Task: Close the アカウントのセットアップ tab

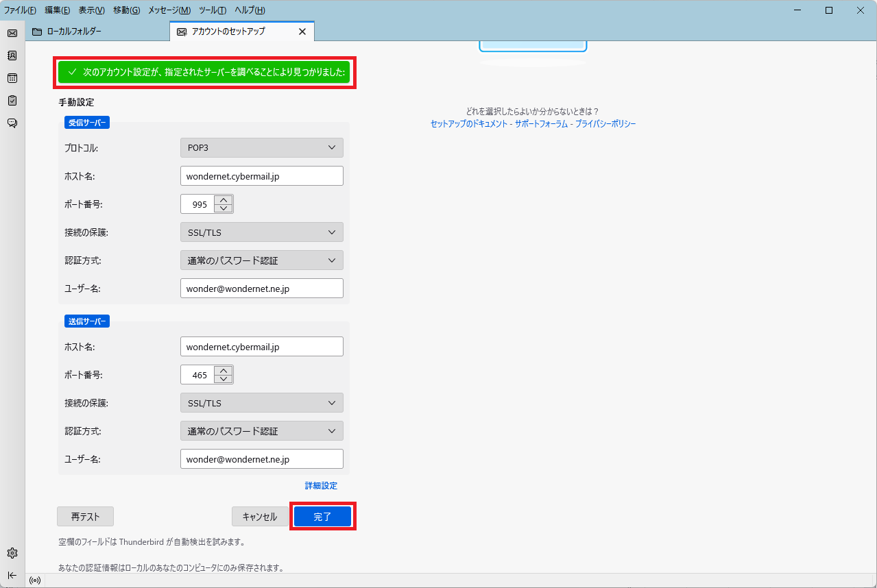Action: pyautogui.click(x=302, y=32)
